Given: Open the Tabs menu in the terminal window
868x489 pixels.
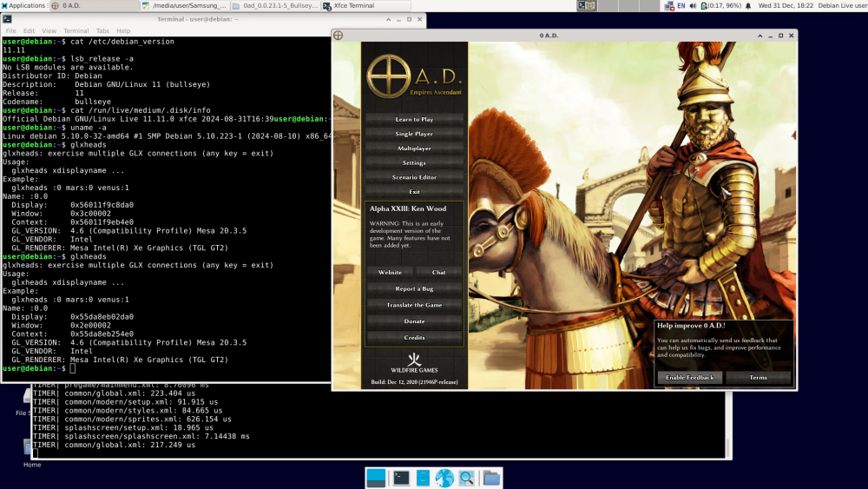Looking at the screenshot, I should tap(102, 30).
